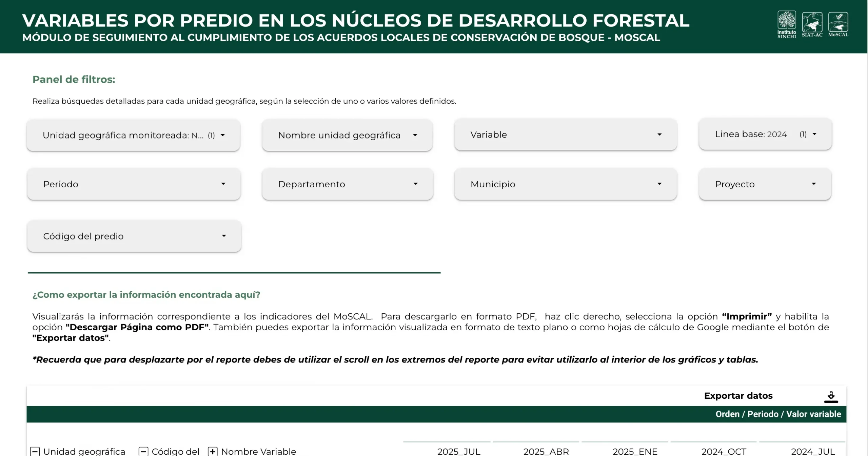
Task: Open Código del predio dropdown
Action: point(134,236)
